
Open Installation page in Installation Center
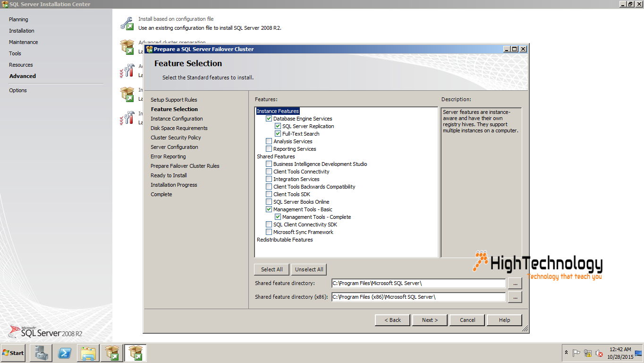[x=22, y=31]
